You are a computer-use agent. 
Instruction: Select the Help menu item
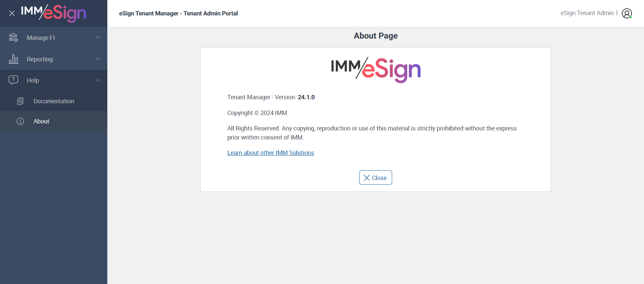(x=54, y=80)
